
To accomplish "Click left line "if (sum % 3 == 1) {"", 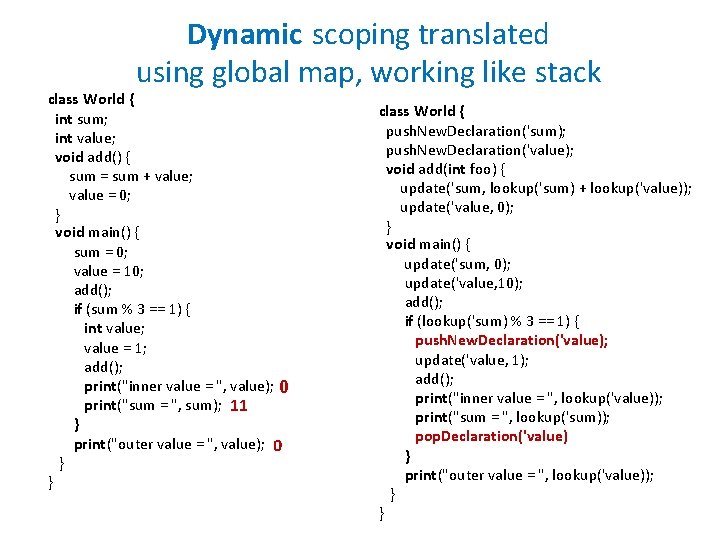I will 132,309.
